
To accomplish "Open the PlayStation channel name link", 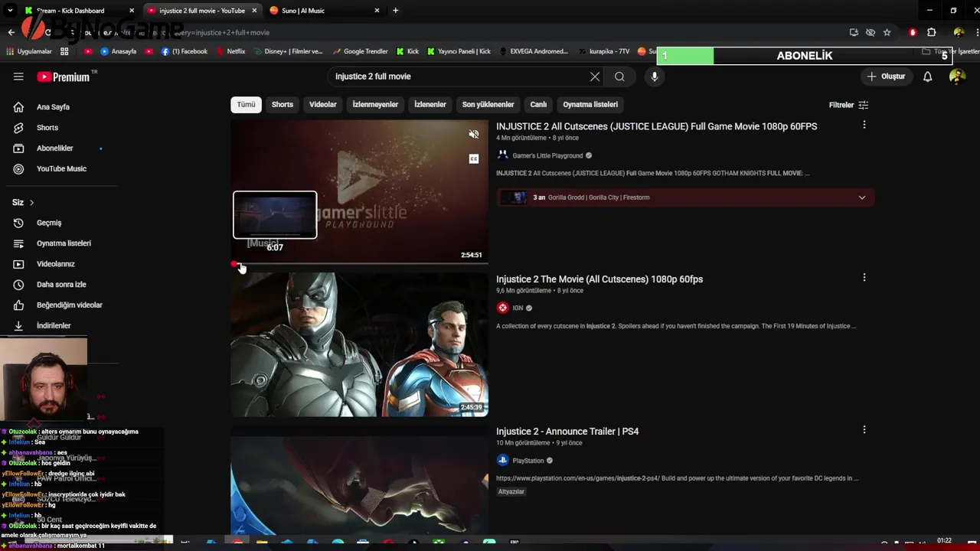I will tap(528, 461).
